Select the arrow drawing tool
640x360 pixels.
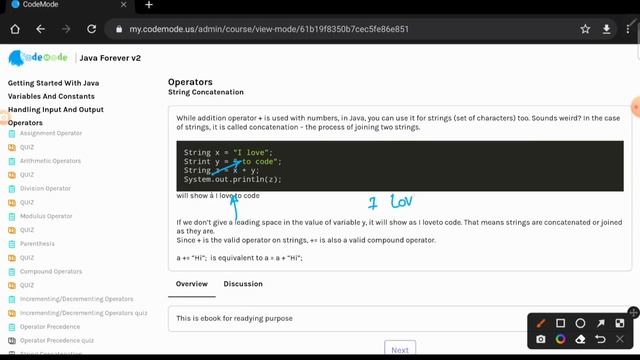[x=600, y=323]
